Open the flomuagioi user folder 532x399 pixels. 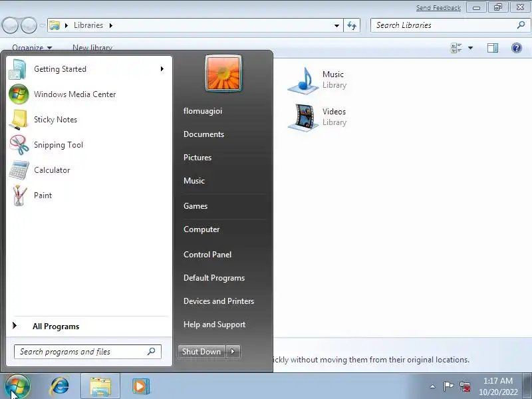coord(203,111)
